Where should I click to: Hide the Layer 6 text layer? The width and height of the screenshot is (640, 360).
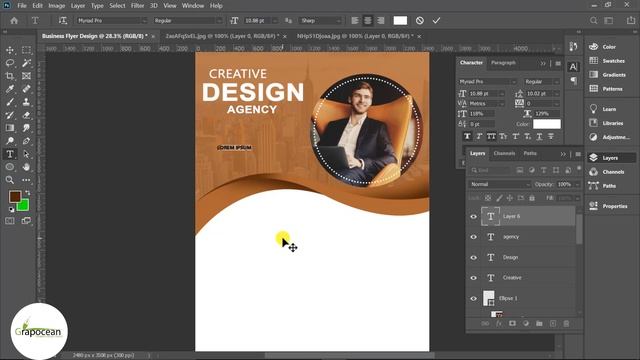pos(473,217)
